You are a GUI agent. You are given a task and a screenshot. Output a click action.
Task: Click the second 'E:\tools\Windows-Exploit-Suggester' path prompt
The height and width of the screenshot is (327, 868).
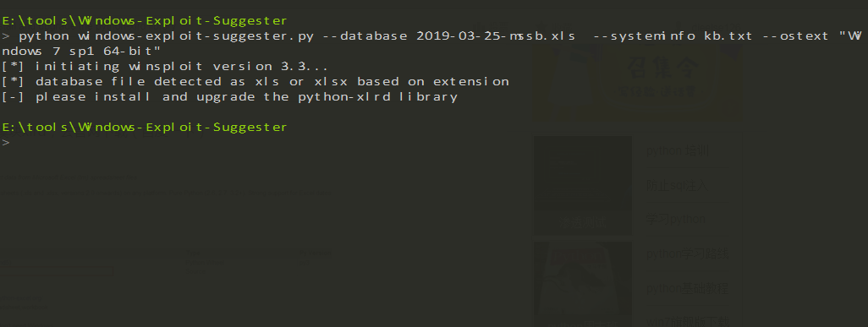point(145,128)
